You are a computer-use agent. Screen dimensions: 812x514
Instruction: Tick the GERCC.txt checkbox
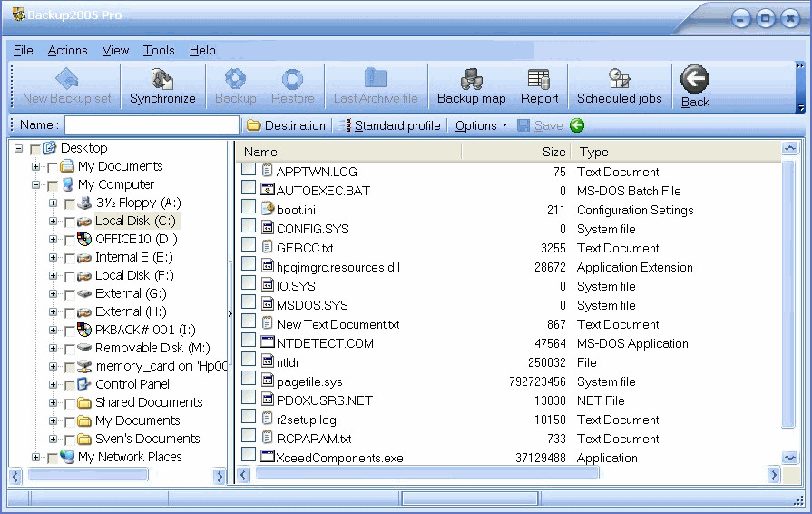click(x=249, y=244)
